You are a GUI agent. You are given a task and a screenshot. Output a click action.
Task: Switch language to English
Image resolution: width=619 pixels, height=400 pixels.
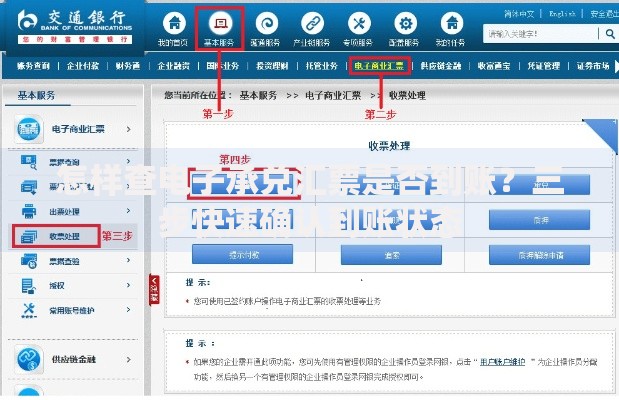(563, 14)
